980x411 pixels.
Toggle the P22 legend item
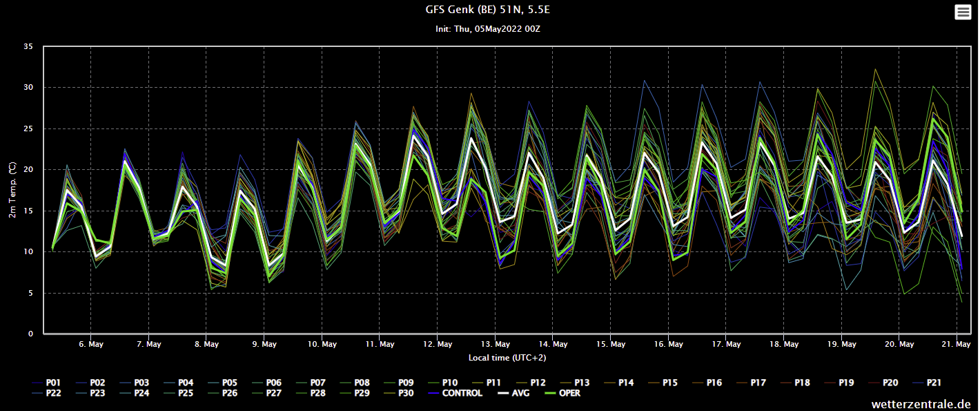point(47,393)
